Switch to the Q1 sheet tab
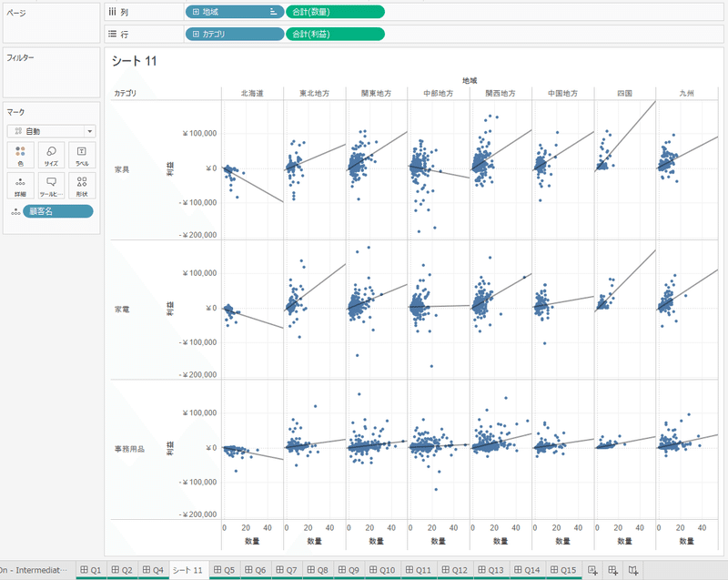728x580 pixels. tap(91, 570)
